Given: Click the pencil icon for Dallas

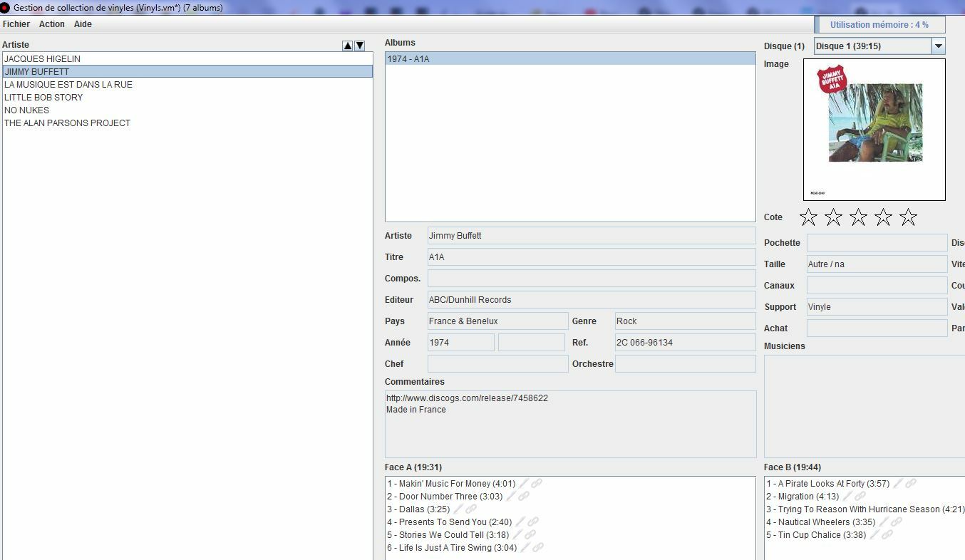Looking at the screenshot, I should pyautogui.click(x=458, y=509).
